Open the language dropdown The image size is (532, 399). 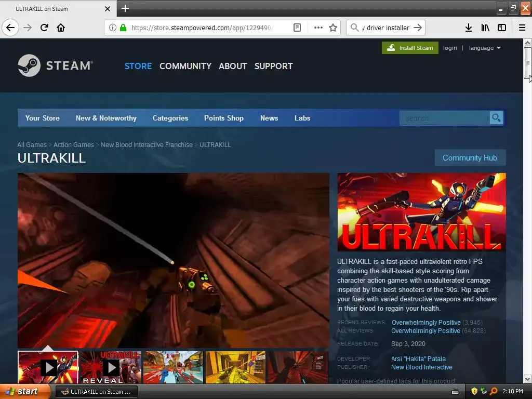[x=485, y=48]
